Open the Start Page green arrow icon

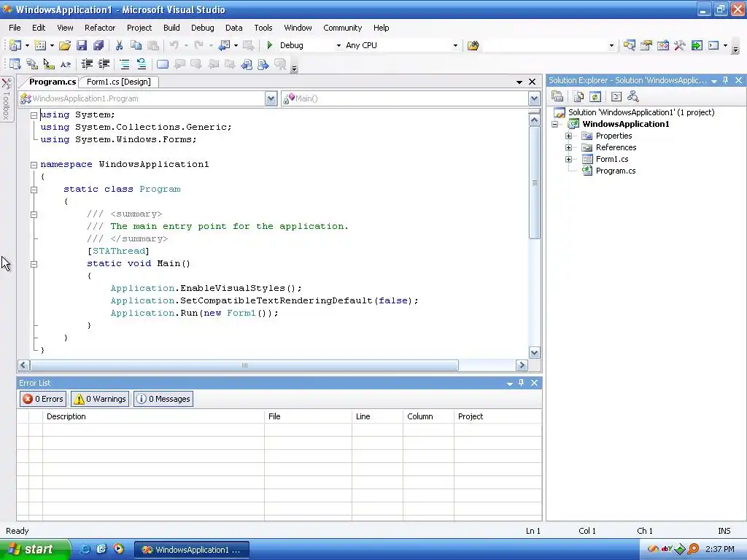pos(697,45)
